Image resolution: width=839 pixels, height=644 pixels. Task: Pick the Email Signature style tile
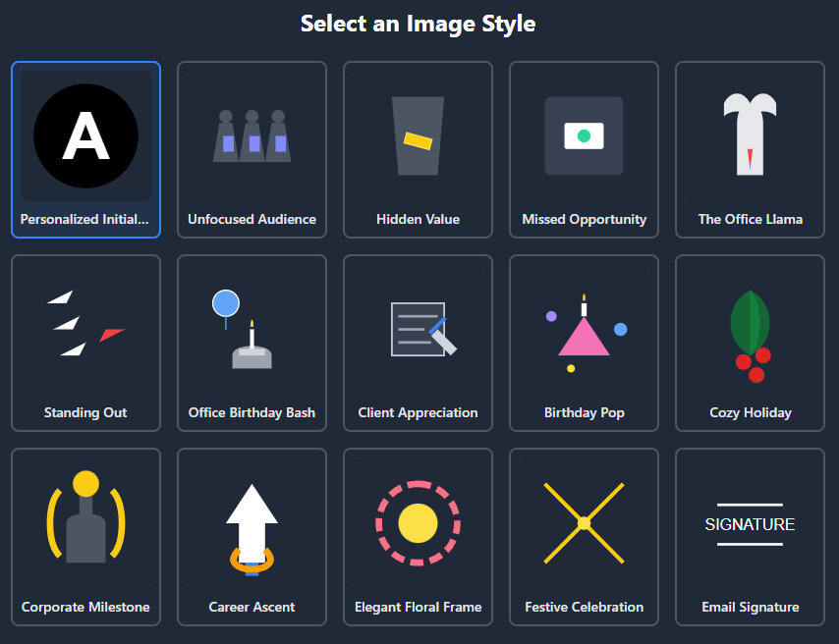750,537
